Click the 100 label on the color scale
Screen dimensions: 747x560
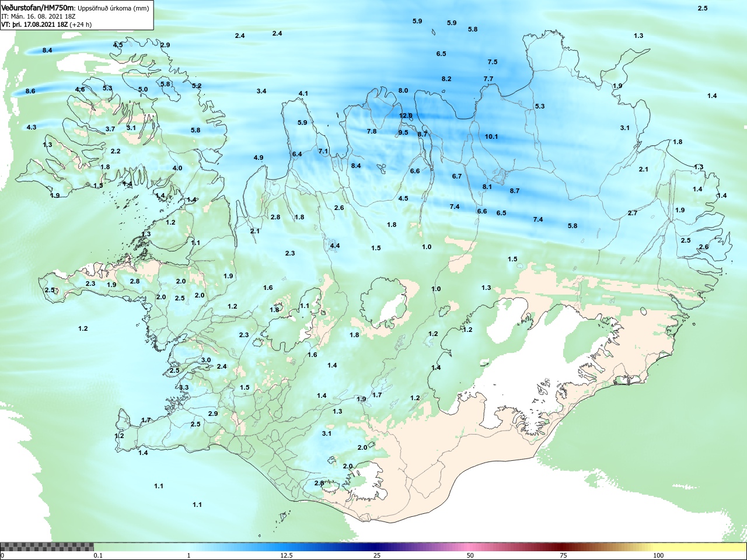click(658, 555)
